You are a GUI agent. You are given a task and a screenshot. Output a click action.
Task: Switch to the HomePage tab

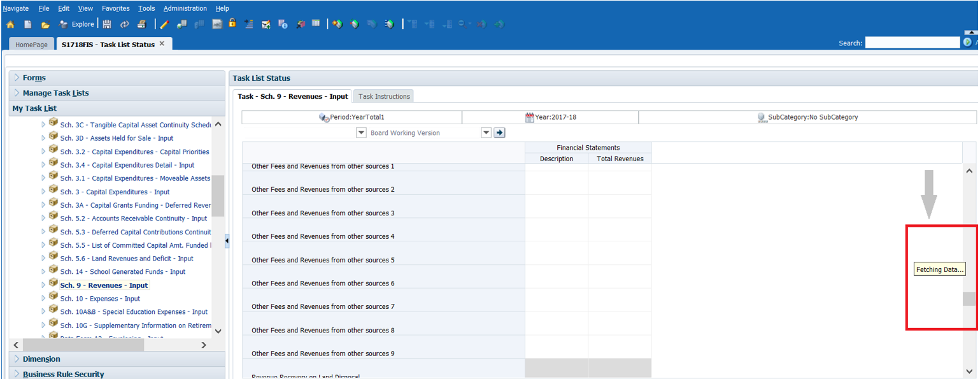coord(31,45)
